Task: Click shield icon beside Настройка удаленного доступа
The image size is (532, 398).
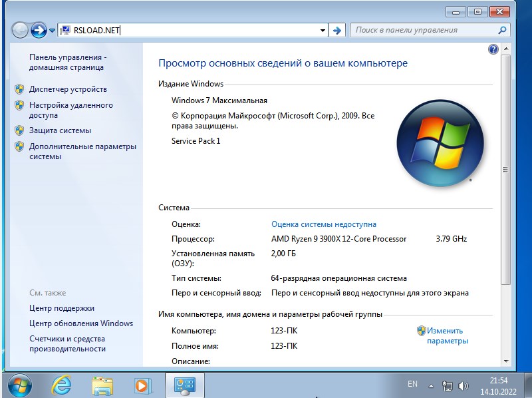Action: click(19, 105)
